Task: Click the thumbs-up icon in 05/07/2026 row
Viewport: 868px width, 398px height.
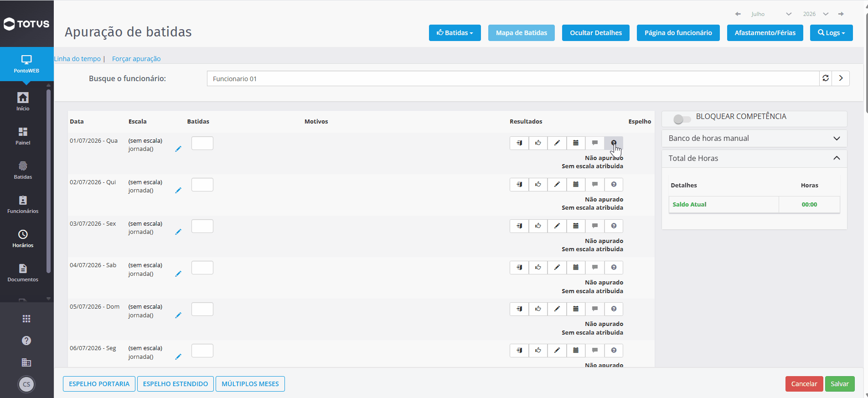Action: 538,309
